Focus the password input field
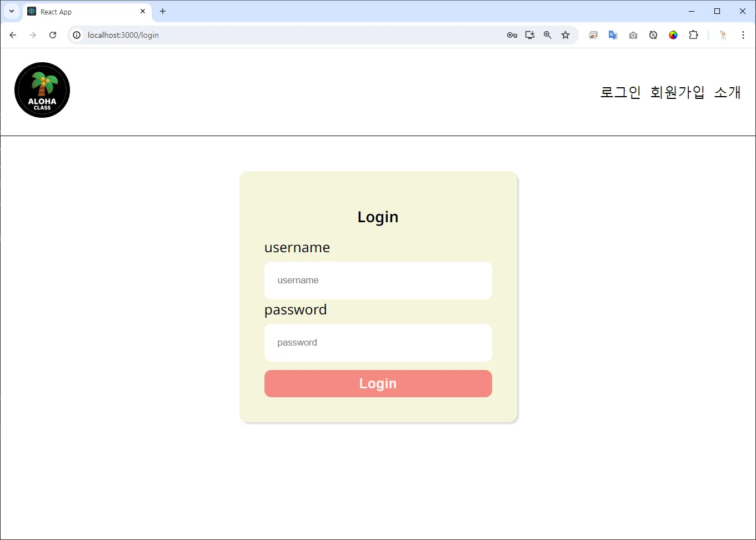The image size is (756, 540). click(x=378, y=343)
